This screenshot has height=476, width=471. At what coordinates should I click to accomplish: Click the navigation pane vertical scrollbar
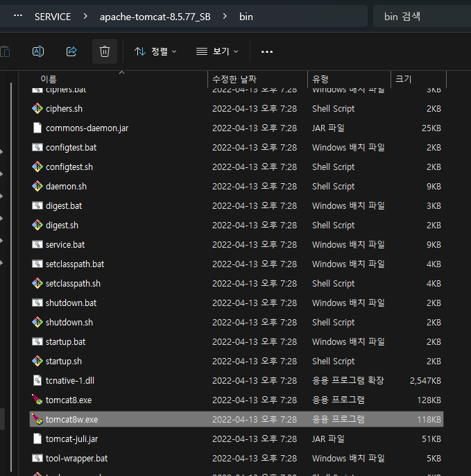[x=11, y=276]
